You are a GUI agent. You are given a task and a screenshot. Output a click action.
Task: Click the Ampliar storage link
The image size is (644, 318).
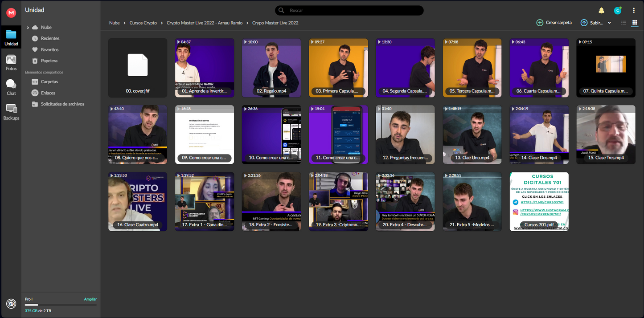coord(90,299)
